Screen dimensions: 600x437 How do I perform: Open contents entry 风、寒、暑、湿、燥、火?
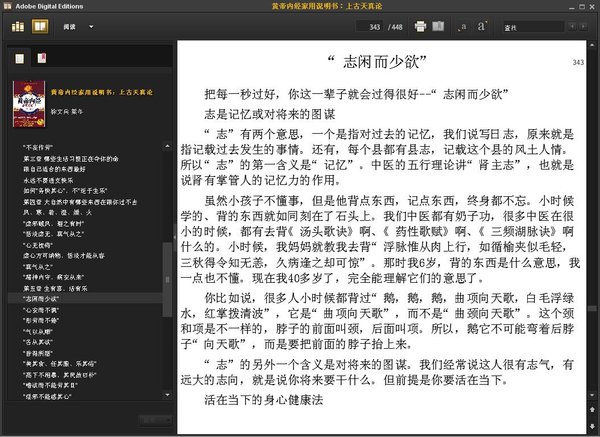tap(57, 212)
